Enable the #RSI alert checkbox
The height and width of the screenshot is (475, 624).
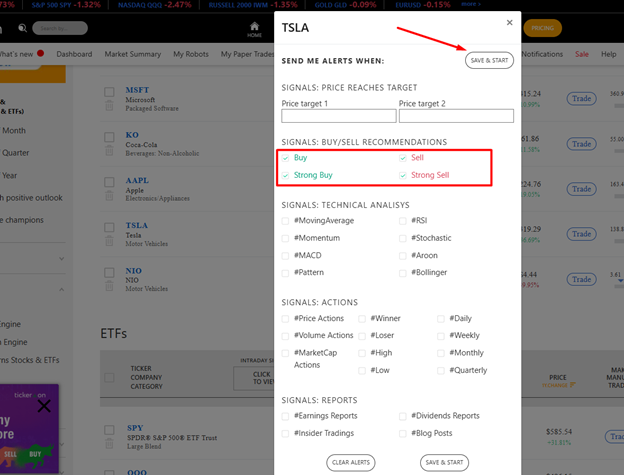pyautogui.click(x=403, y=221)
